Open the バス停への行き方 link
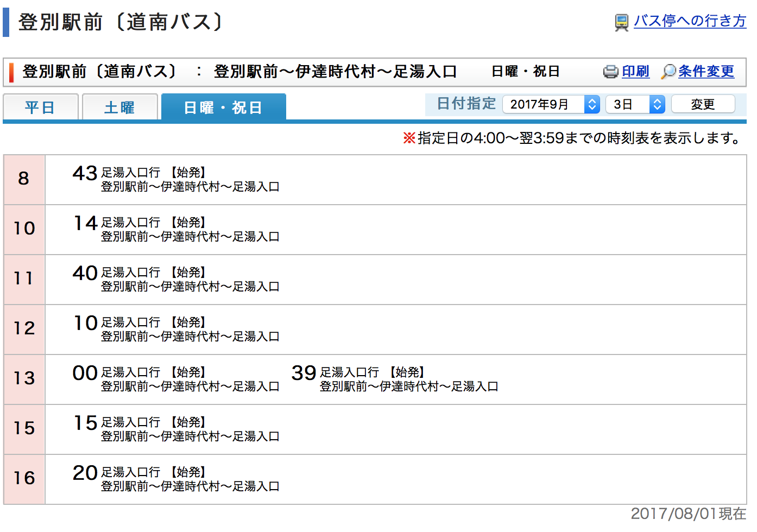The height and width of the screenshot is (532, 757). click(690, 21)
